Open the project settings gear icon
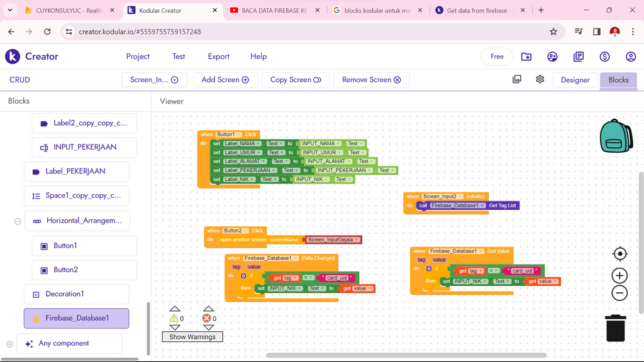Viewport: 644px width, 362px height. click(x=540, y=80)
